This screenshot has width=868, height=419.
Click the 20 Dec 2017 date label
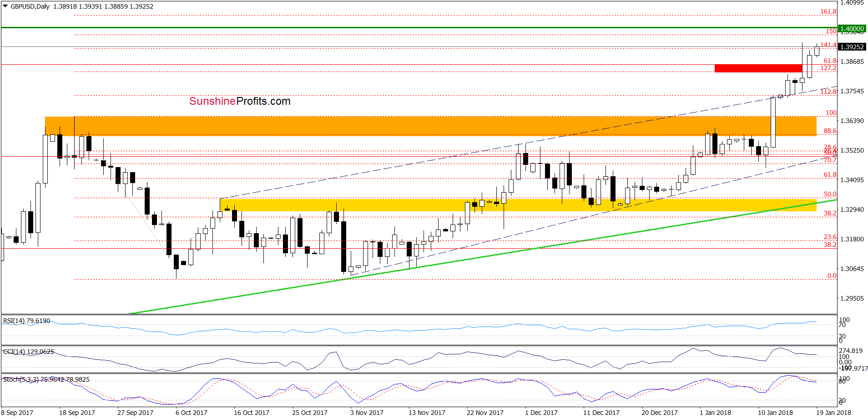[660, 413]
